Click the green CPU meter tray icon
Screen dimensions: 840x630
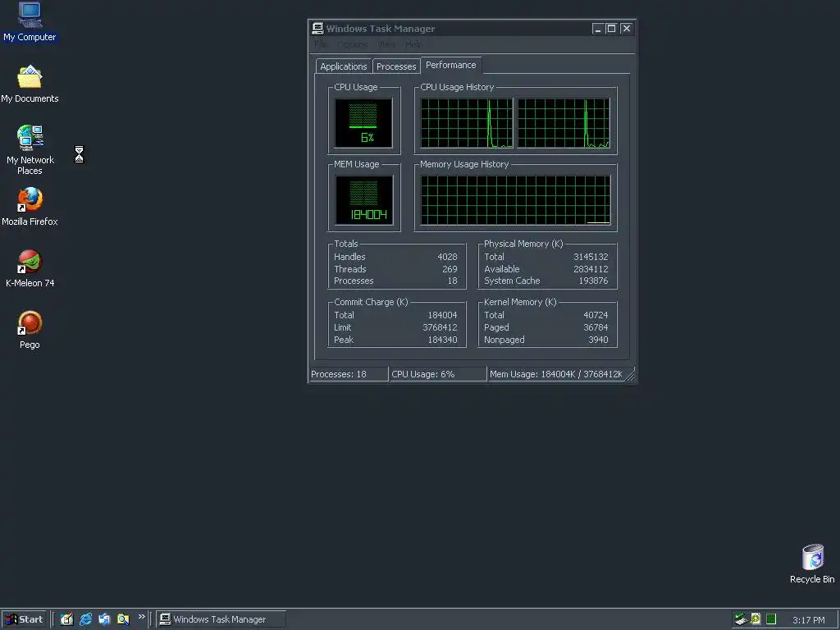point(771,619)
